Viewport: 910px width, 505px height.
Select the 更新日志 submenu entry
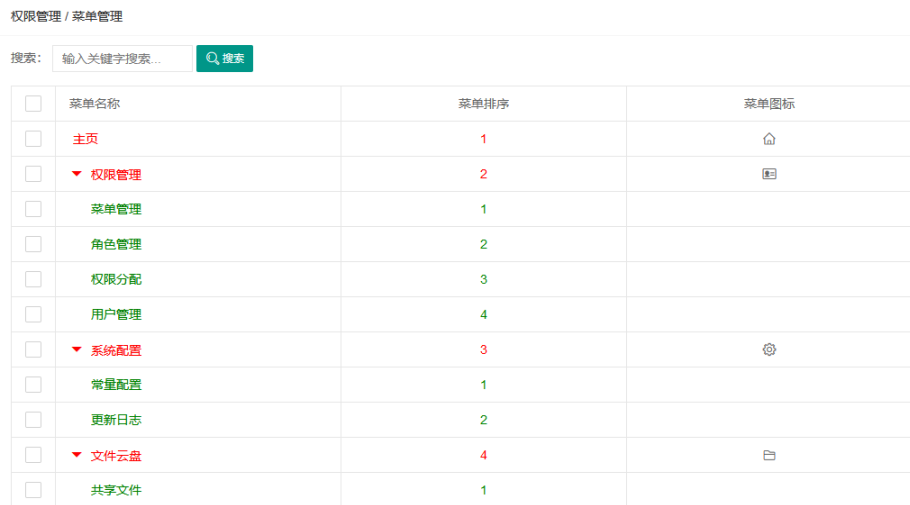(116, 420)
